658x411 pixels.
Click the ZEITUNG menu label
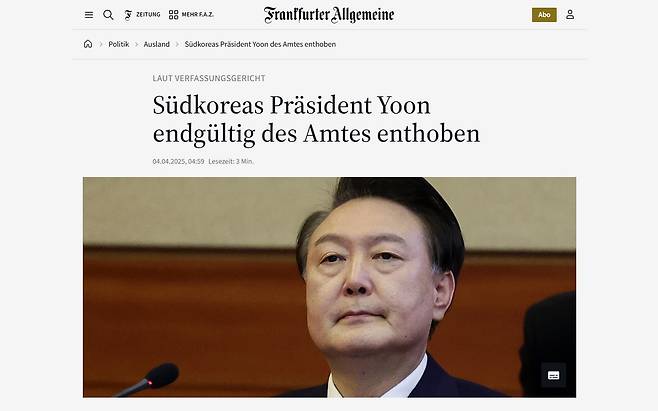tap(148, 15)
